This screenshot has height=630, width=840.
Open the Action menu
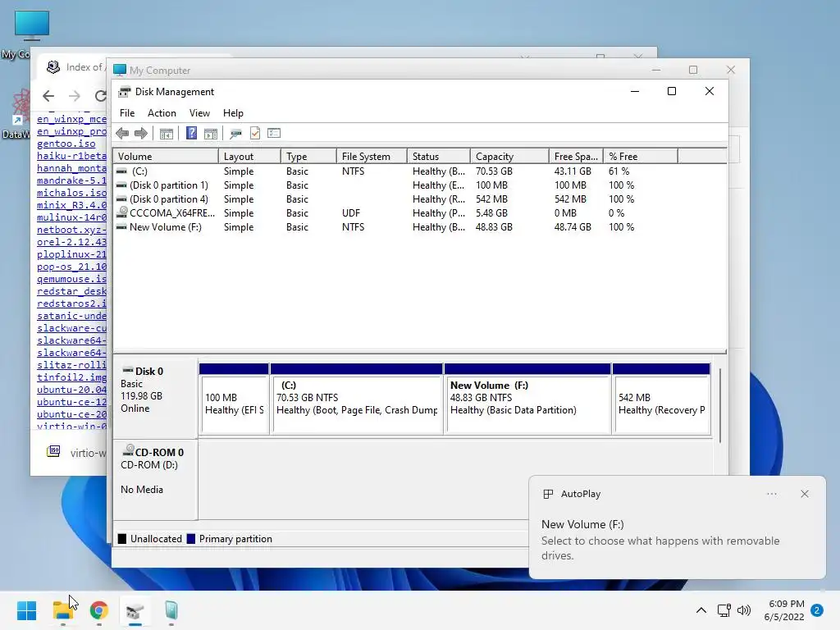162,113
